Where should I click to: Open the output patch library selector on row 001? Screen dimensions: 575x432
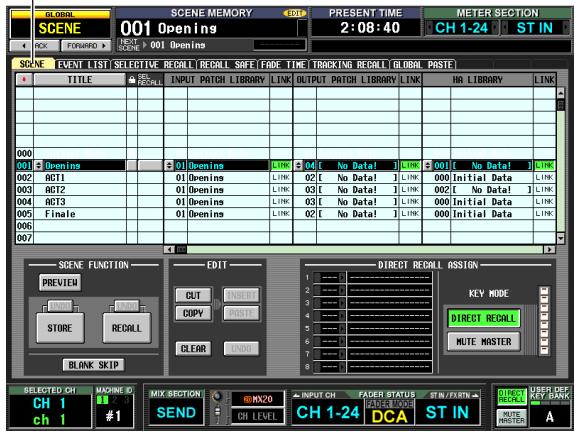tap(299, 165)
